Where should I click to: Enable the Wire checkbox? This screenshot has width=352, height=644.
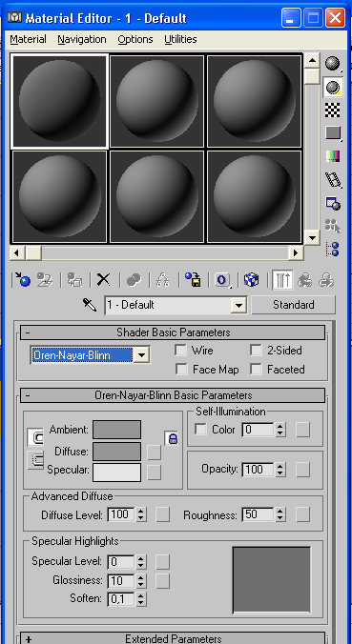pos(180,351)
